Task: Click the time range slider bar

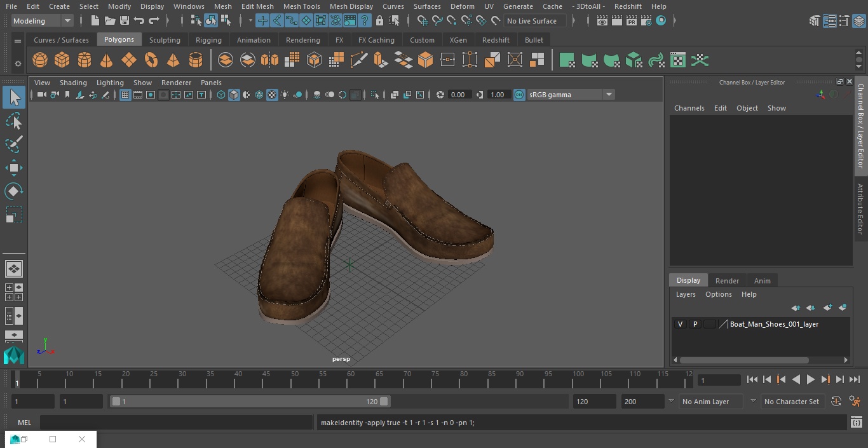Action: point(250,402)
